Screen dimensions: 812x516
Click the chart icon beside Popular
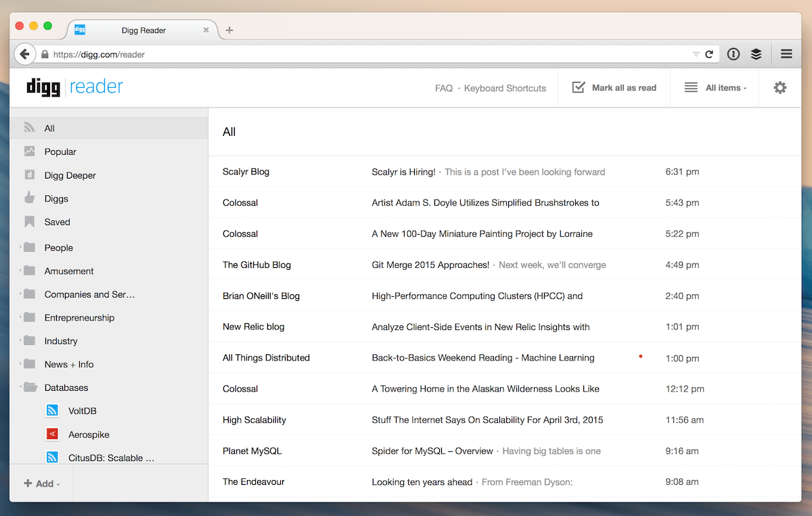(29, 151)
